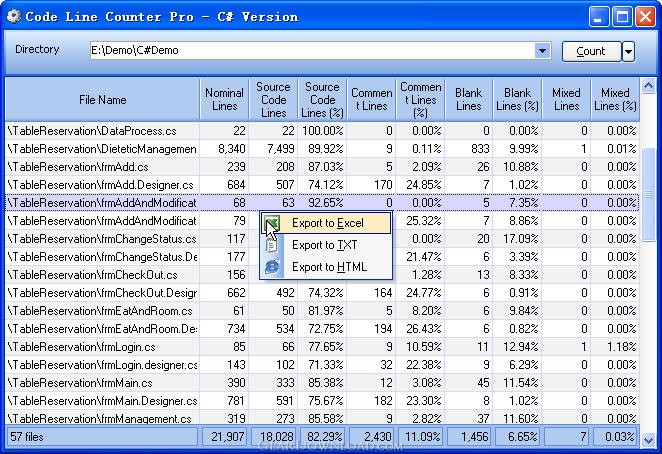Viewport: 662px width, 454px height.
Task: Sort by Nominal Lines column header
Action: [x=224, y=100]
